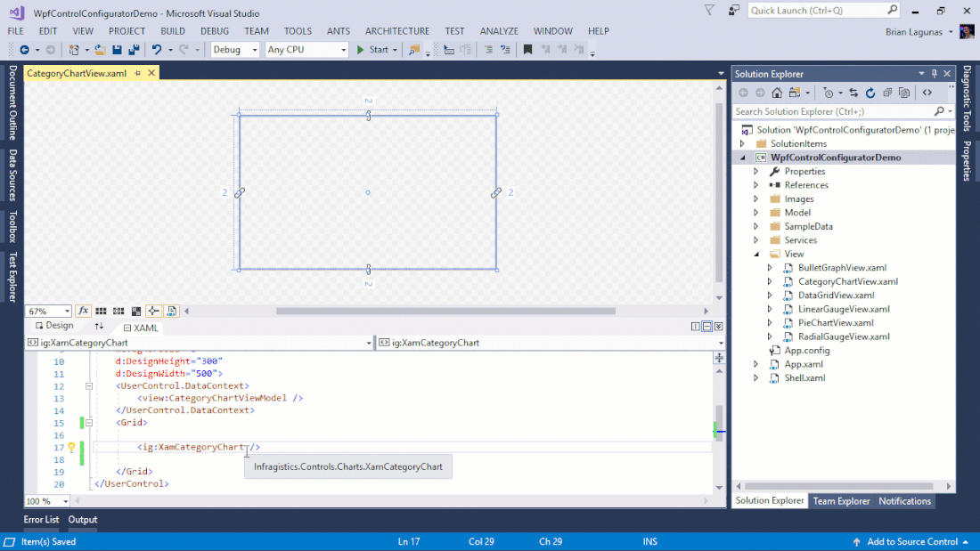
Task: Open the Output panel
Action: coord(83,520)
